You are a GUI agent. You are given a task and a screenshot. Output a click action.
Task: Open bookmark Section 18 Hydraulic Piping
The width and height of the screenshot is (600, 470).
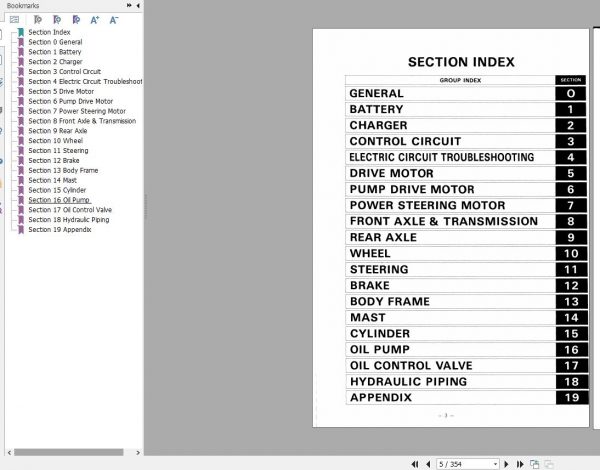tap(68, 220)
